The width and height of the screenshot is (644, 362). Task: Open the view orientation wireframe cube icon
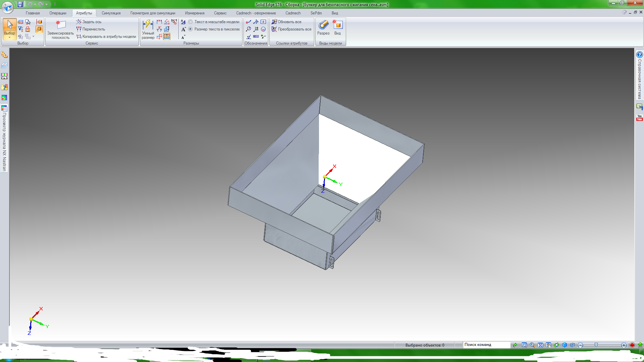click(573, 345)
